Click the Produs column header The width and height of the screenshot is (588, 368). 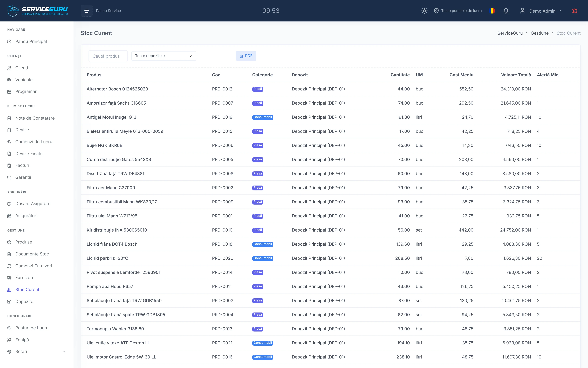pos(94,75)
